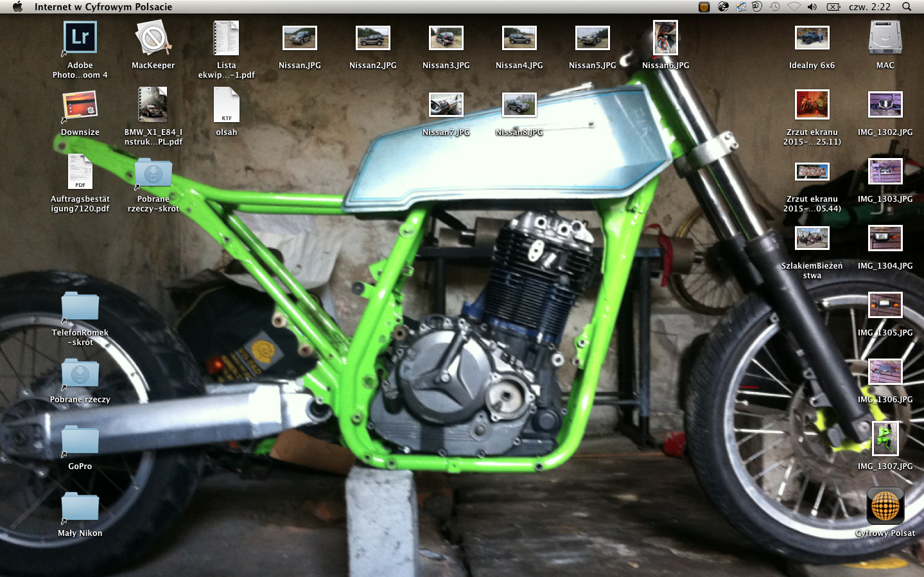
Task: Expand the battery status menu
Action: pos(833,7)
